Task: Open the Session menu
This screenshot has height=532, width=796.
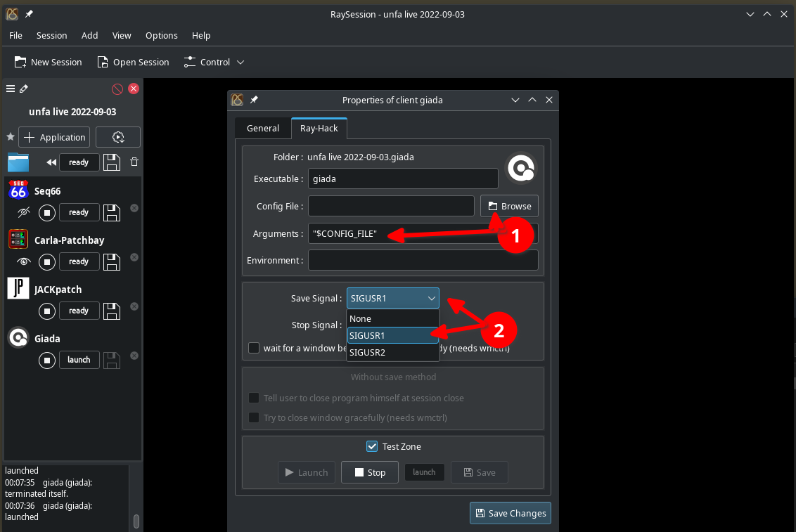Action: pyautogui.click(x=52, y=36)
